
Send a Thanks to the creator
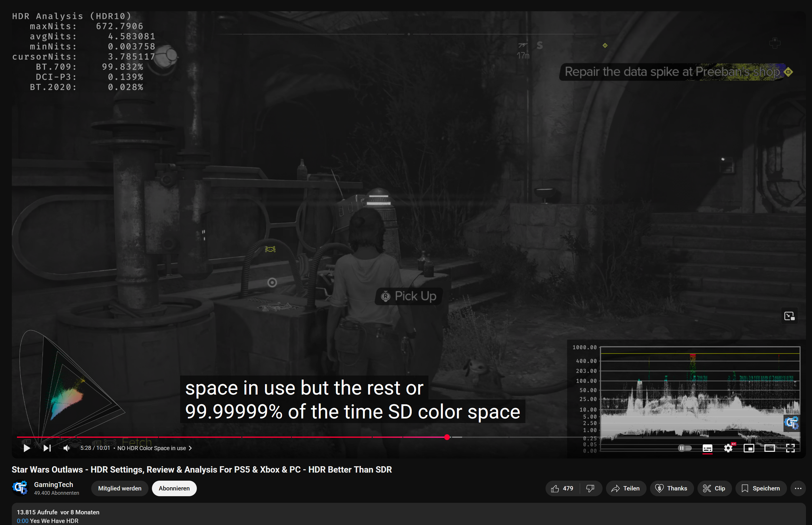672,488
